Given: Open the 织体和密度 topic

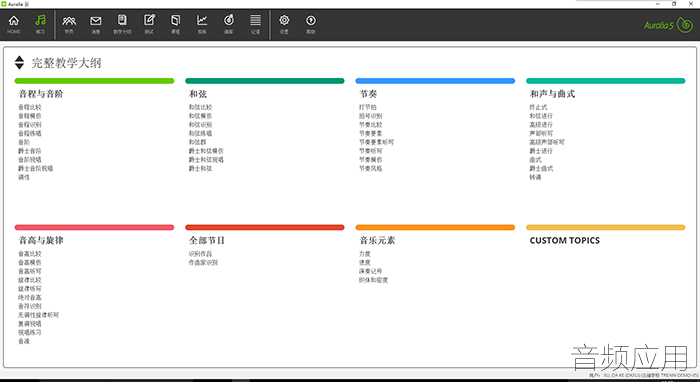Looking at the screenshot, I should 373,280.
